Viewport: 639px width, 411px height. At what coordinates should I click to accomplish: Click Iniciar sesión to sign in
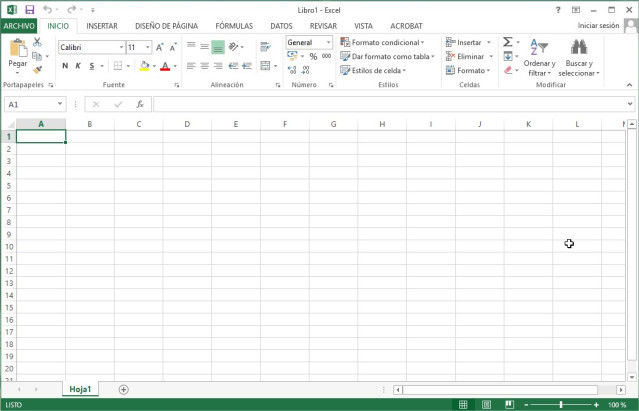coord(598,26)
